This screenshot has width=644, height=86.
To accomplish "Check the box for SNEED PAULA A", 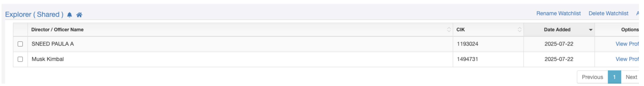I will pyautogui.click(x=20, y=44).
